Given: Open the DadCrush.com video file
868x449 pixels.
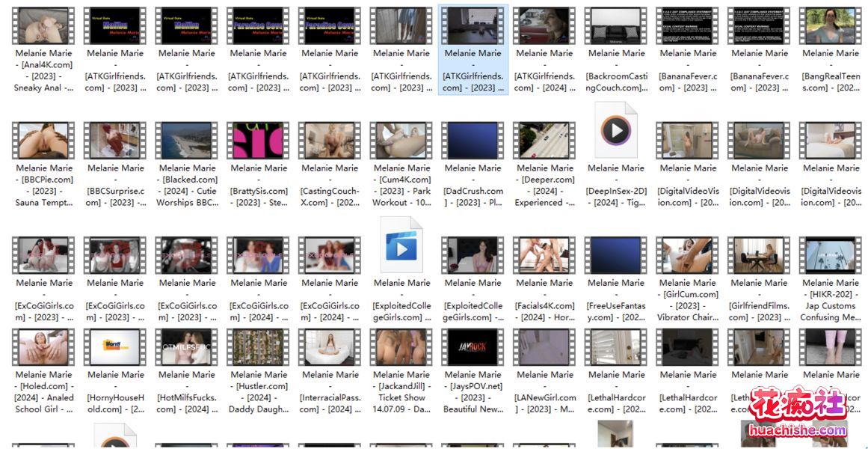Looking at the screenshot, I should coord(473,141).
